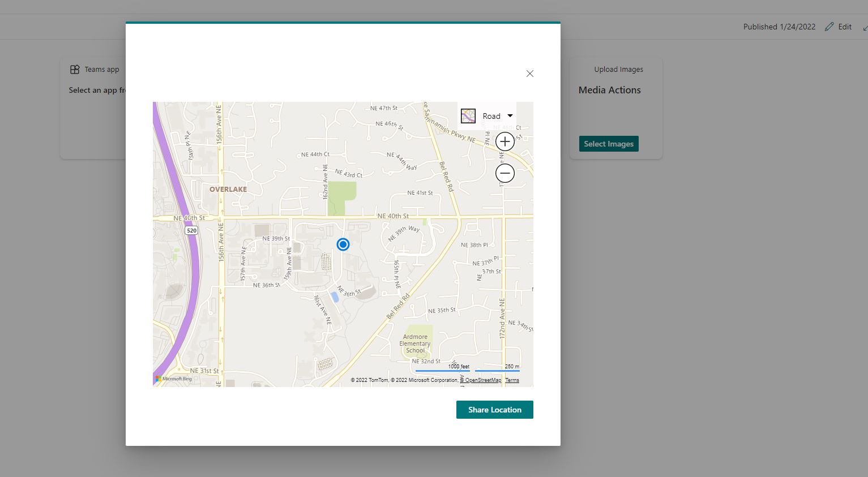Screen dimensions: 868x477
Task: Open the OpenStreetMap attribution link
Action: pyautogui.click(x=480, y=380)
